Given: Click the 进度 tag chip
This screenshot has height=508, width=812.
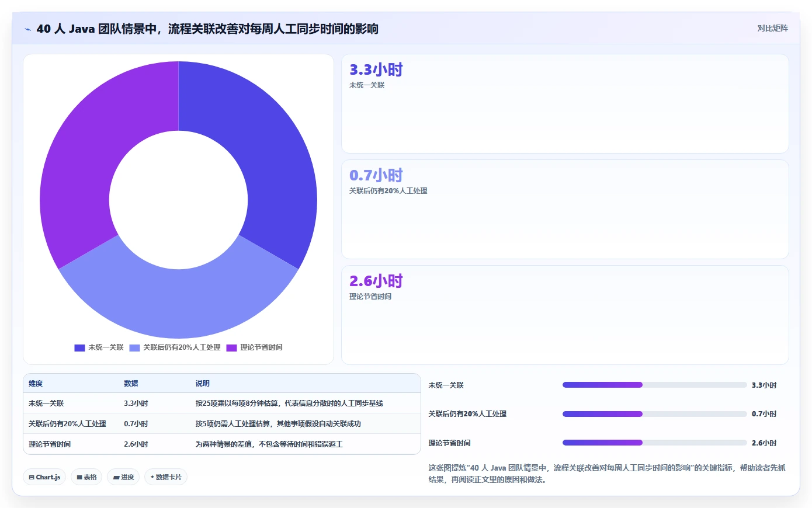Looking at the screenshot, I should 123,477.
